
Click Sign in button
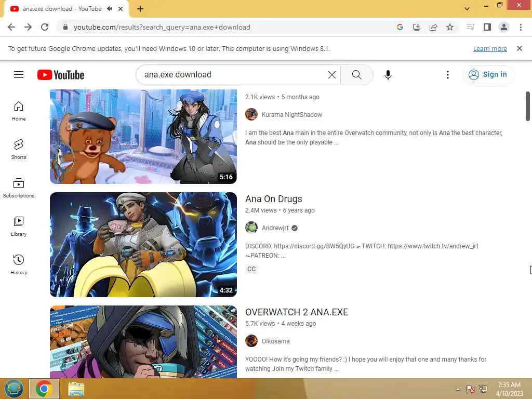[488, 75]
